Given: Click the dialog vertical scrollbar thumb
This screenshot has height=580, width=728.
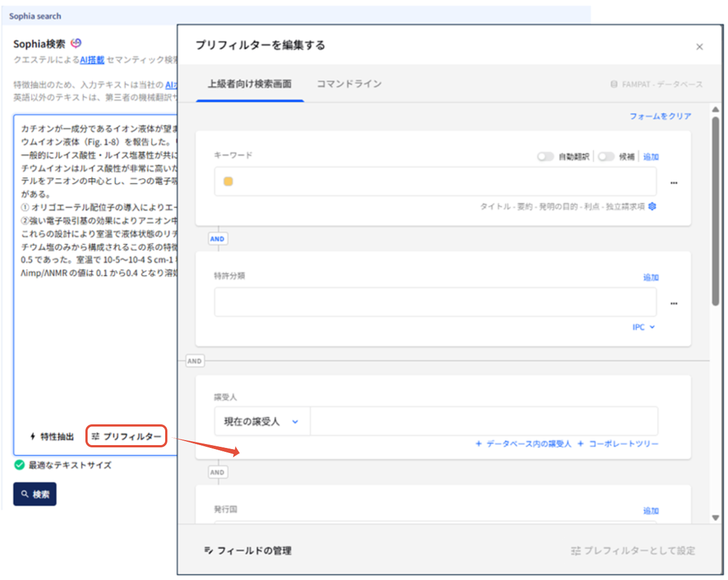Looking at the screenshot, I should pos(715,211).
